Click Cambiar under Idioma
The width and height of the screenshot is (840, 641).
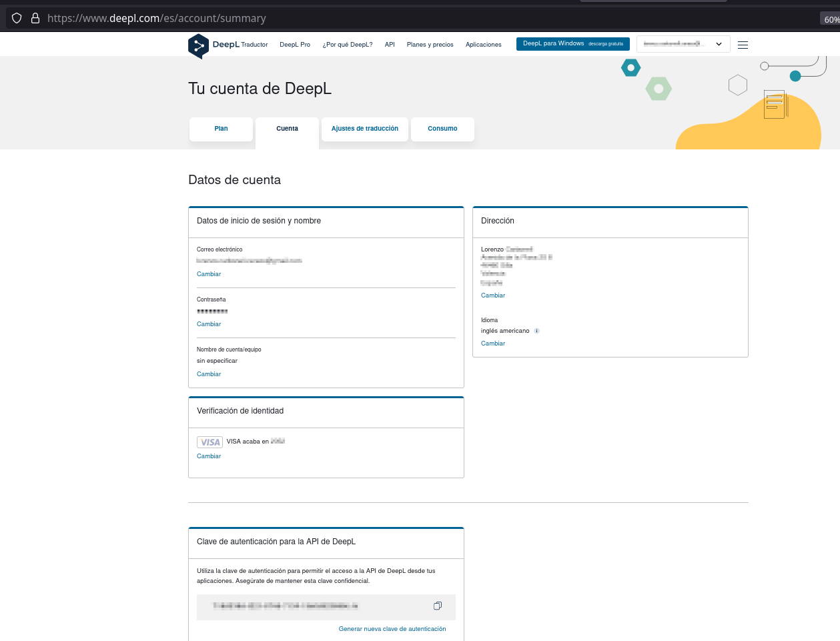pyautogui.click(x=493, y=344)
